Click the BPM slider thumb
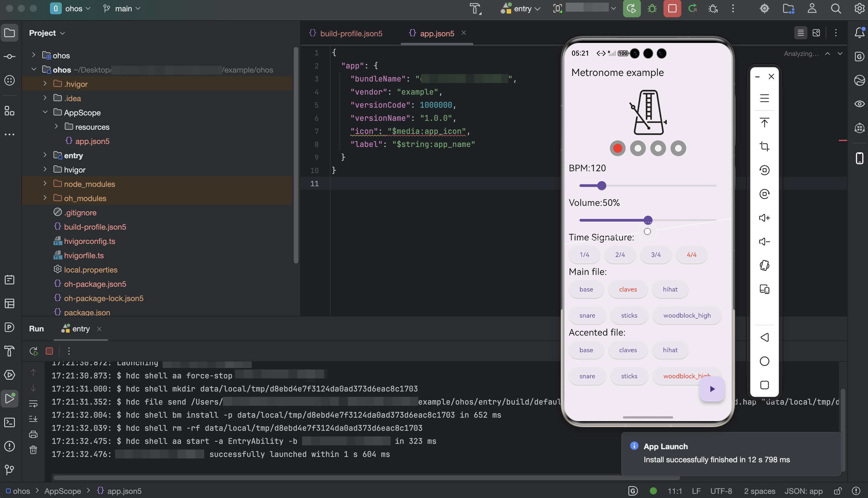Viewport: 868px width, 498px height. point(601,186)
